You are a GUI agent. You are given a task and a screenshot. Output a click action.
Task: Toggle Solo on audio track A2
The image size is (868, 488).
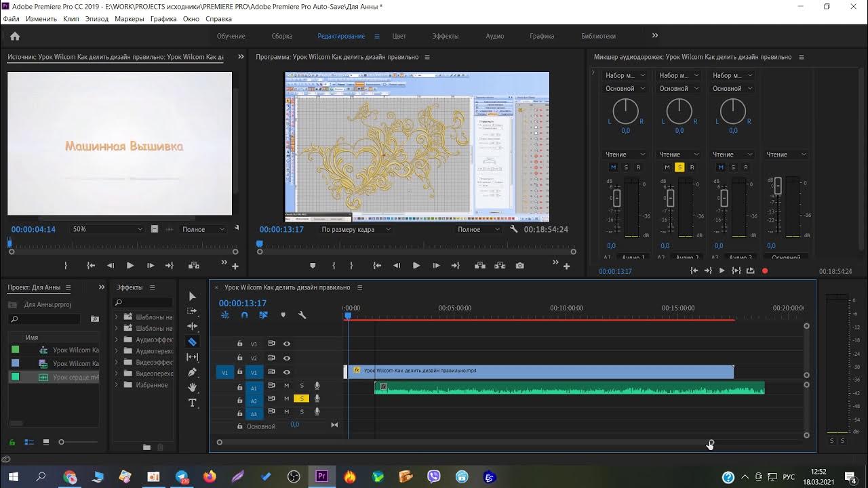(x=301, y=399)
